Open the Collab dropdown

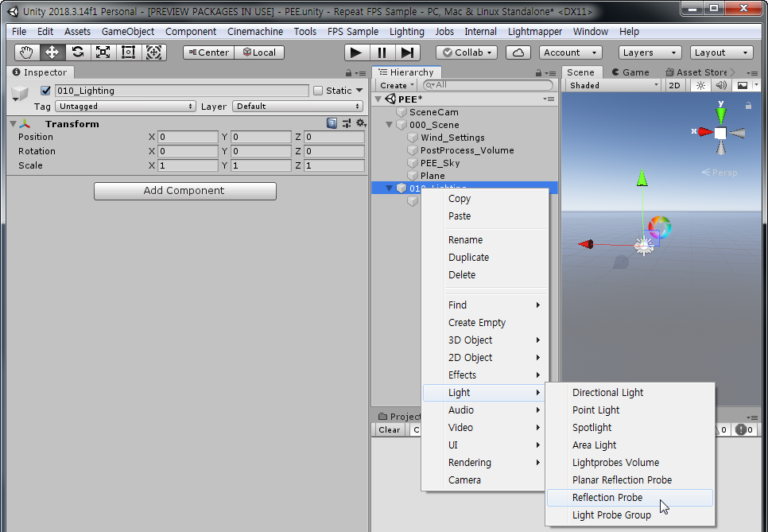pyautogui.click(x=467, y=52)
